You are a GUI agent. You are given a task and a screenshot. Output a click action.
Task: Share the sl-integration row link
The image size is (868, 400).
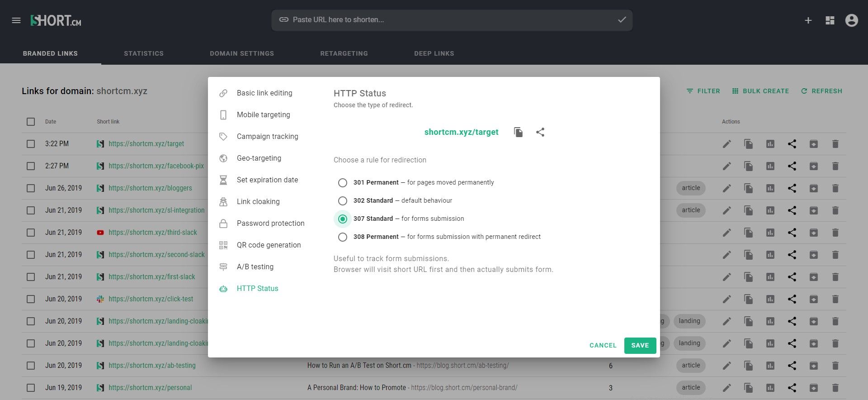[792, 210]
